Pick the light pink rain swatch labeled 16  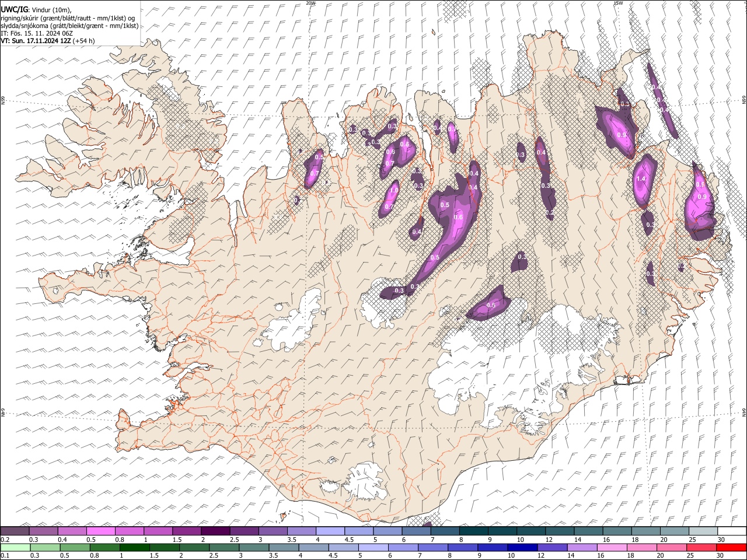[612, 548]
